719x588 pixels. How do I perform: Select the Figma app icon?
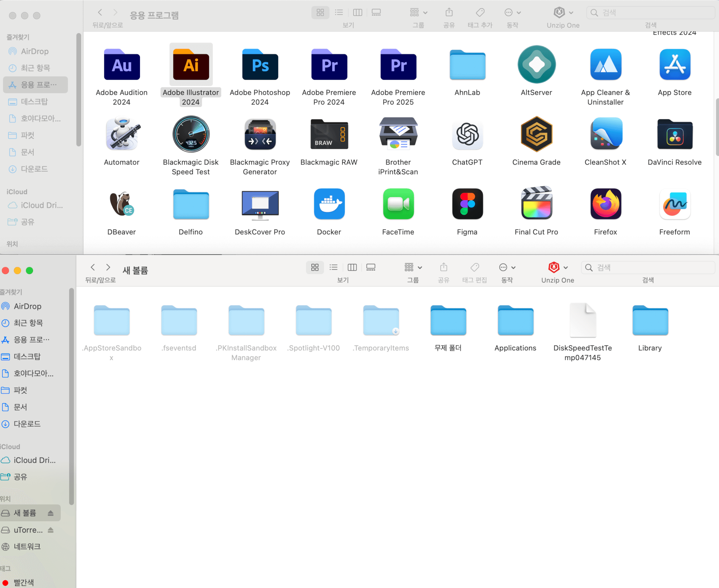(467, 204)
